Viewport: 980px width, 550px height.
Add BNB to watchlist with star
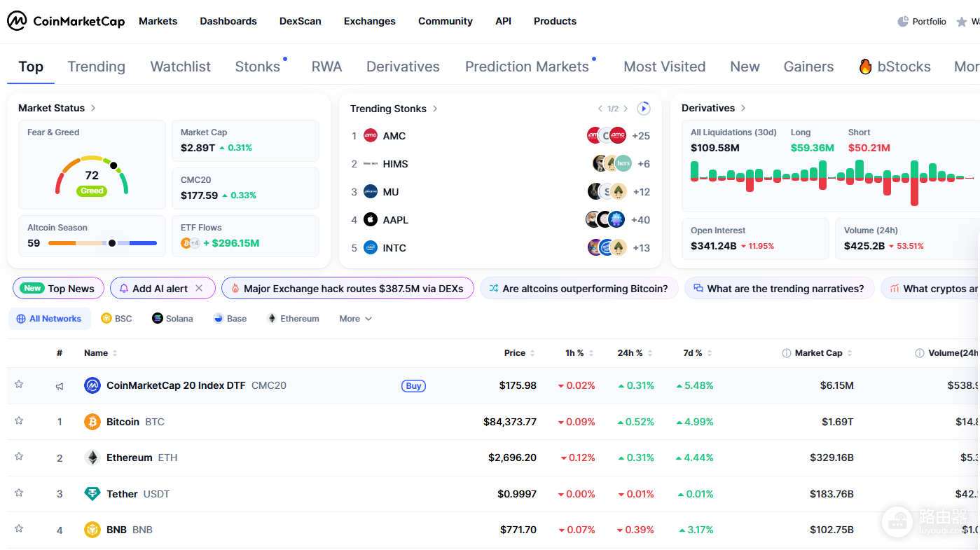click(x=19, y=528)
